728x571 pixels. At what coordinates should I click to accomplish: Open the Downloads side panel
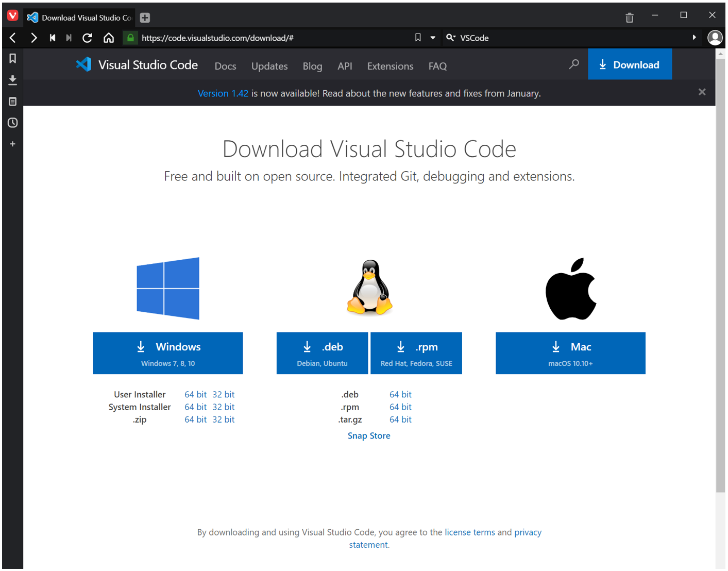click(13, 80)
